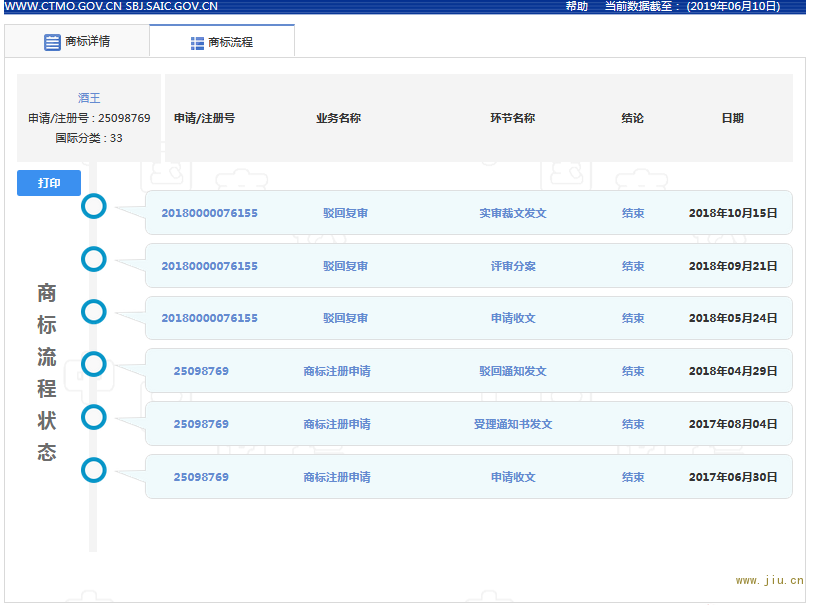Screen dimensions: 813x605
Task: Click 结束 in the 2018年10月15日 row
Action: tap(633, 213)
